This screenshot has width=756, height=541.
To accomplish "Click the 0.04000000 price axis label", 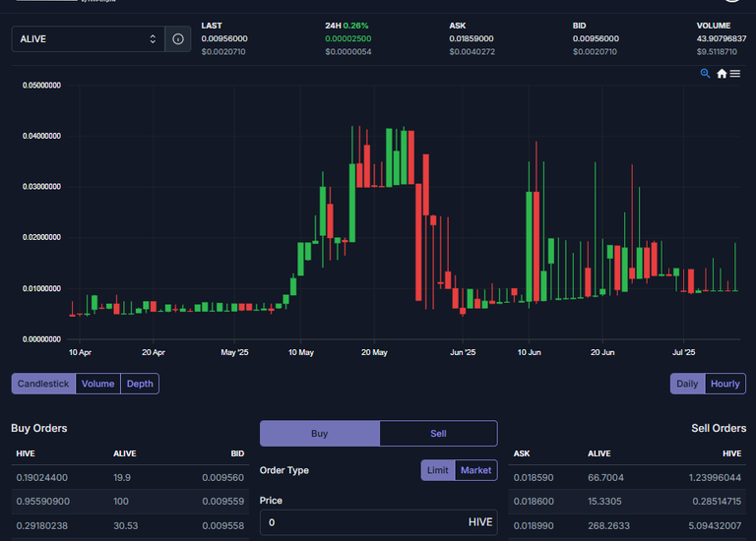I will [x=41, y=136].
